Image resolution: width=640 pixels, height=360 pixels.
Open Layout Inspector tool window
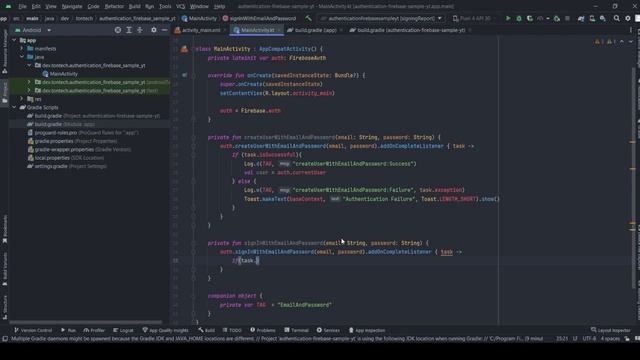click(x=611, y=330)
